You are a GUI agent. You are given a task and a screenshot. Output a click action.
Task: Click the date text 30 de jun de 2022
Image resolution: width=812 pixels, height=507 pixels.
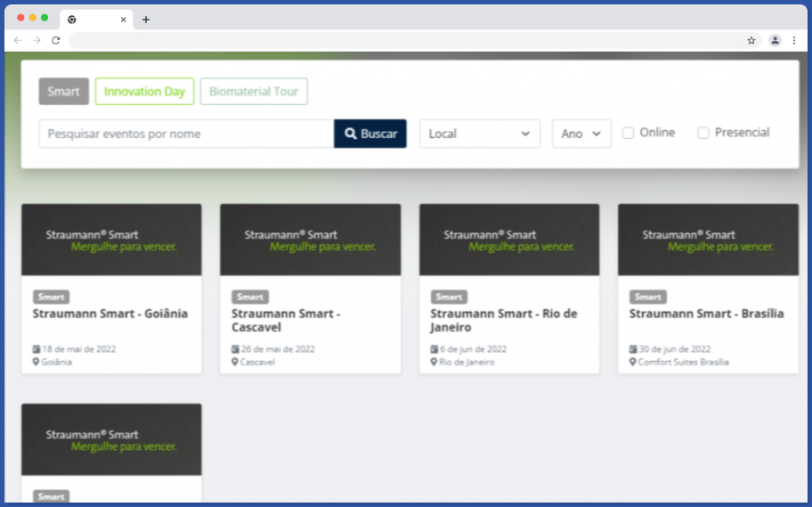coord(675,349)
